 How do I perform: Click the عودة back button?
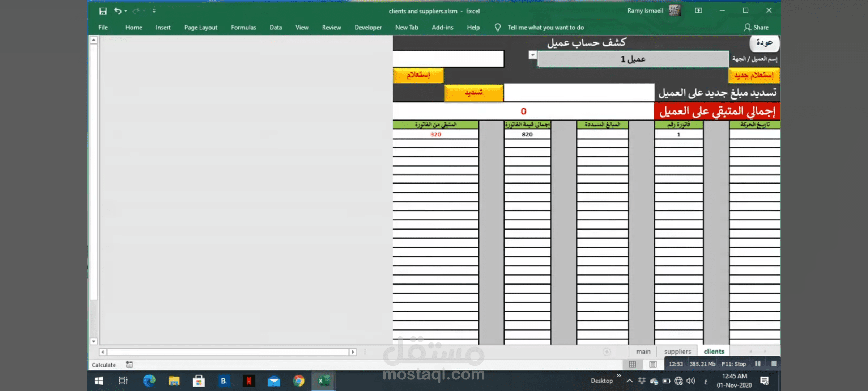coord(764,43)
